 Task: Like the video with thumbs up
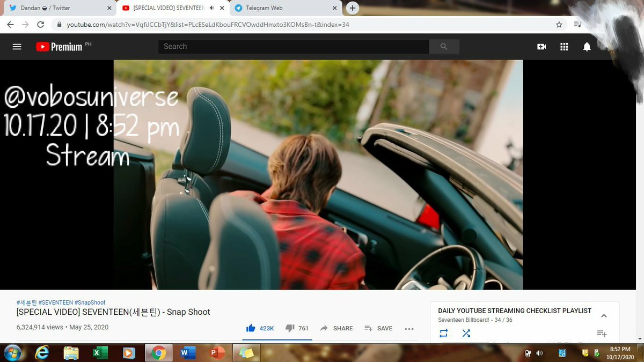(251, 328)
